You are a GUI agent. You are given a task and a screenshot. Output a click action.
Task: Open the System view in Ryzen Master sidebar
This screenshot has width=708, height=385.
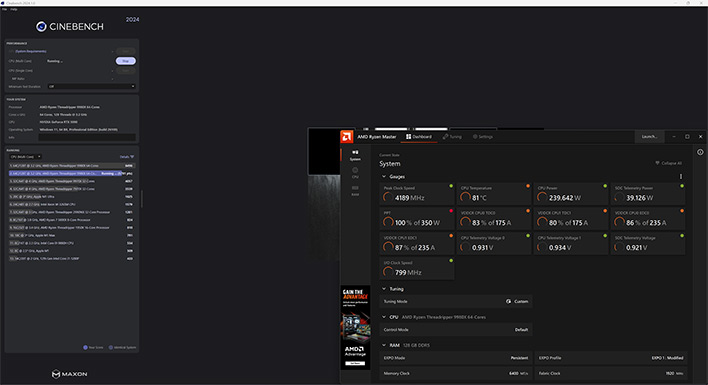coord(355,155)
